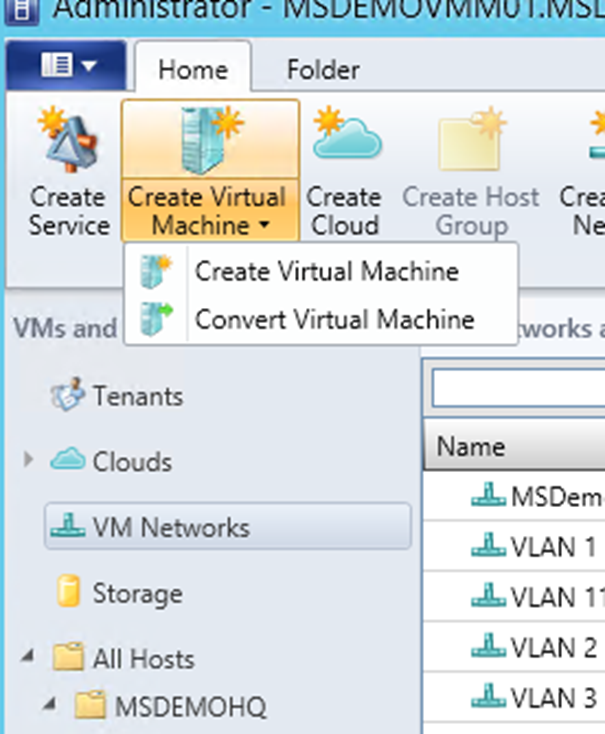Expand the Clouds tree node
Viewport: 605px width, 734px height.
click(x=28, y=460)
